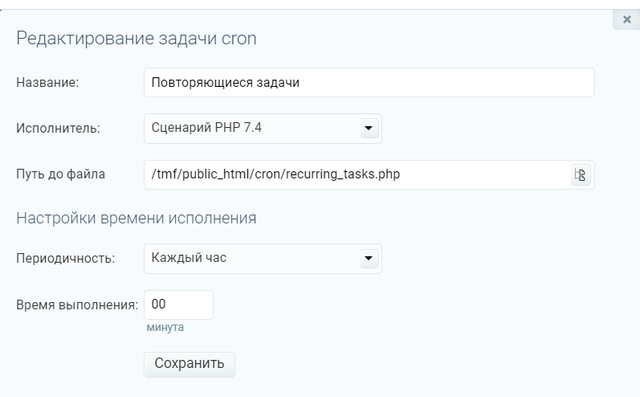
Task: Close the cron task editing dialog
Action: [x=627, y=20]
